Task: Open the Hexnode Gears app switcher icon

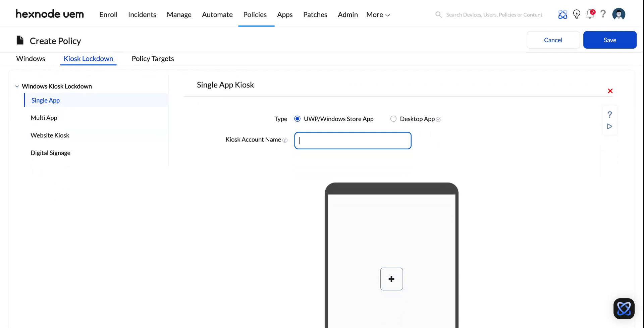Action: pyautogui.click(x=563, y=14)
